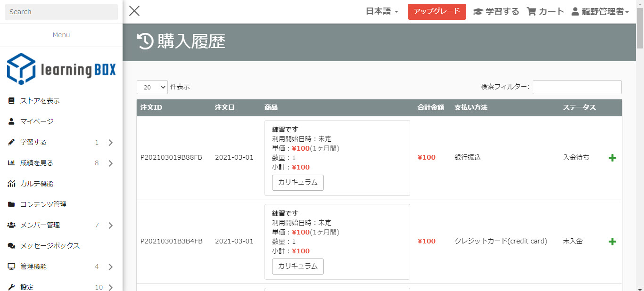
Task: Sort table by 注文日 column header
Action: point(225,107)
